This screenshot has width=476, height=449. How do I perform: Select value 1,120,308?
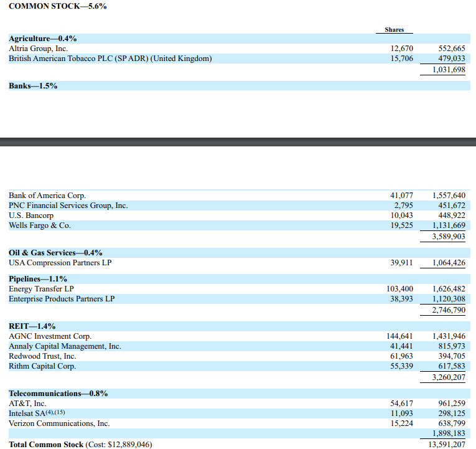pos(449,300)
